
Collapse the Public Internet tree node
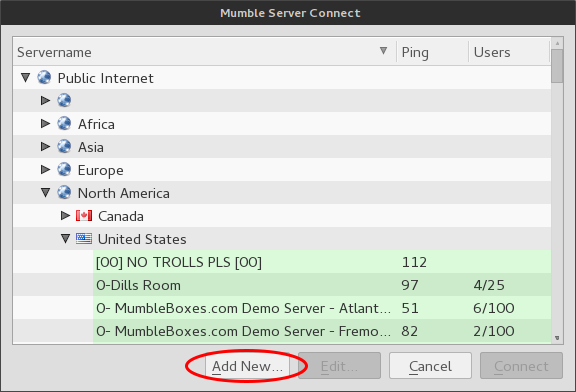click(25, 78)
